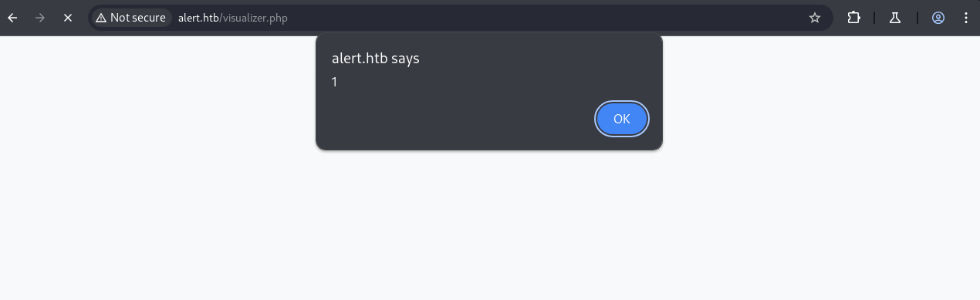The image size is (980, 300).
Task: Go back to the previous page
Action: point(12,17)
